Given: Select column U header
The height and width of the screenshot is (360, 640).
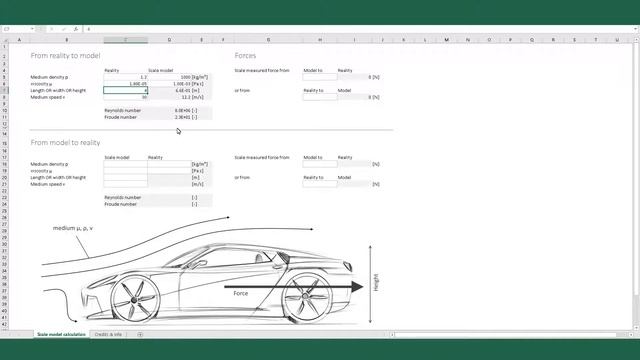Looking at the screenshot, I should click(x=617, y=40).
